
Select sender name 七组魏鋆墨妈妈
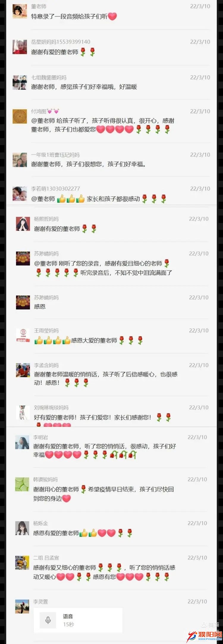click(49, 78)
